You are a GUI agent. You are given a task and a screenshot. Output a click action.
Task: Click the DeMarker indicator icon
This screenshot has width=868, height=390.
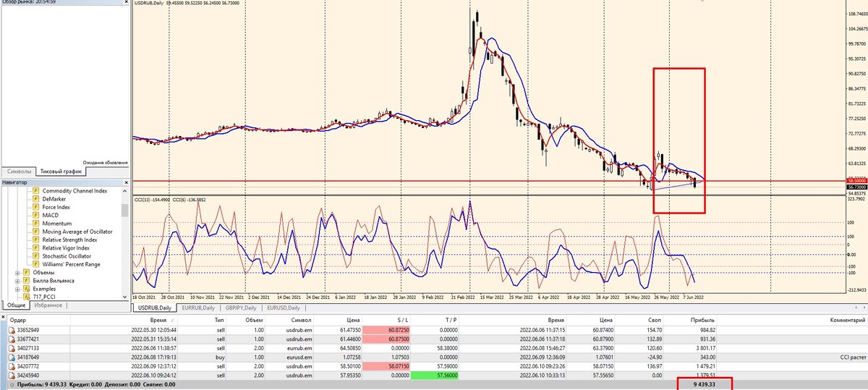[35, 199]
